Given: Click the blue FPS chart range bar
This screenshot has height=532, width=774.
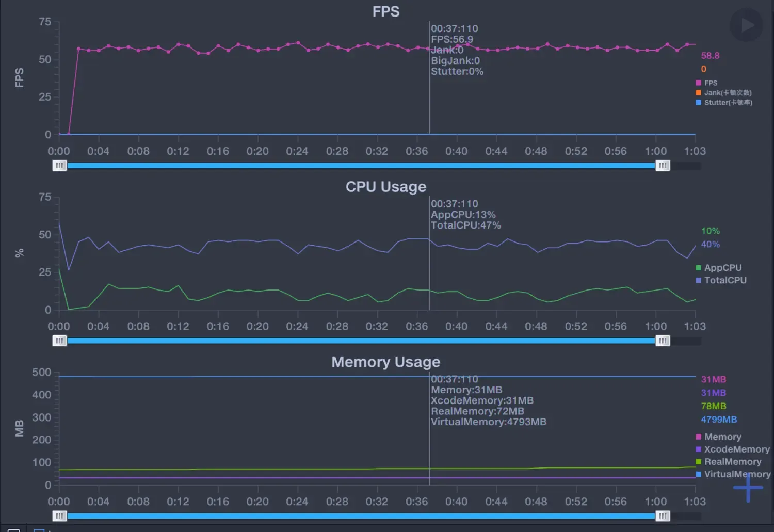Looking at the screenshot, I should pyautogui.click(x=361, y=166).
